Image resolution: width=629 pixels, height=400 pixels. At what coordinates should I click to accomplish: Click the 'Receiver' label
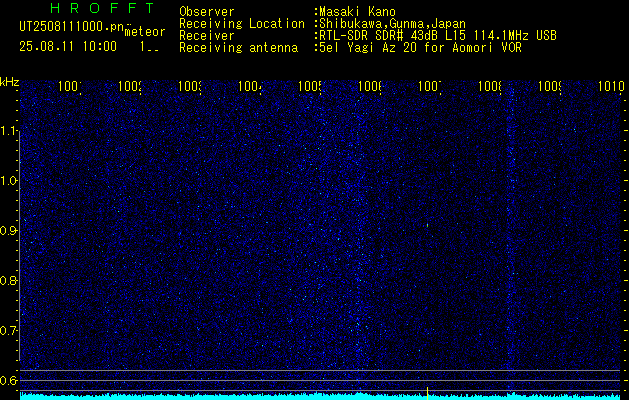[x=207, y=36]
